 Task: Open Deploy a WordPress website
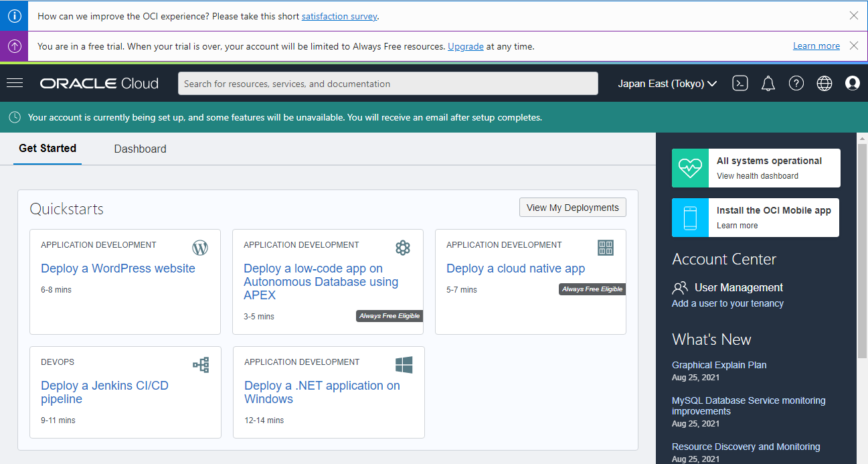tap(118, 268)
